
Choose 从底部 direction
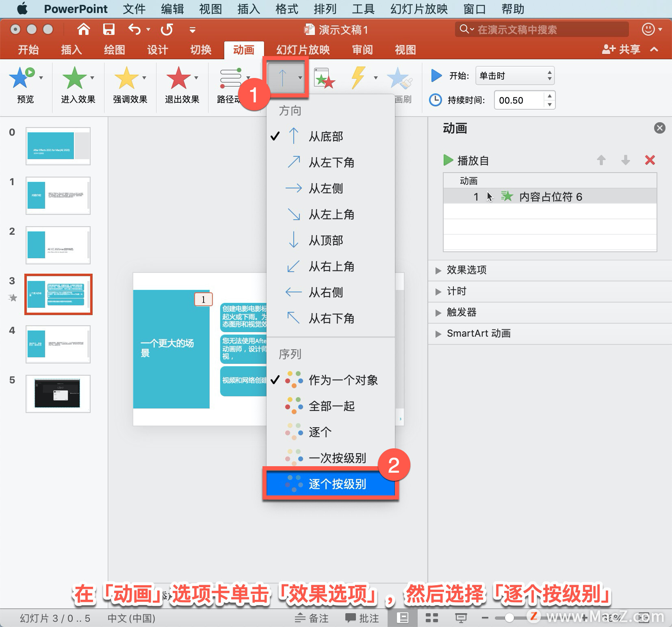pos(331,136)
